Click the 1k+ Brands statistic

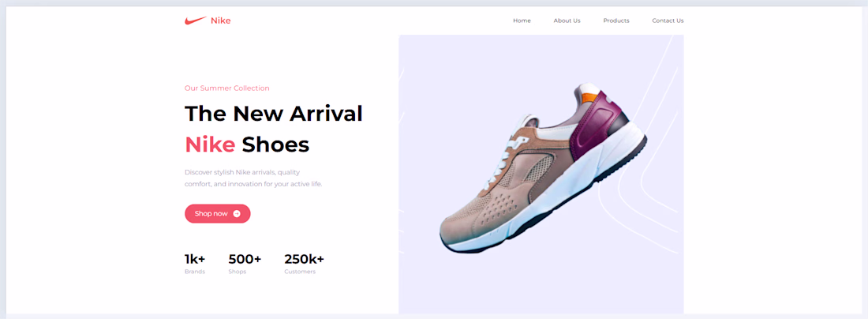(x=195, y=264)
